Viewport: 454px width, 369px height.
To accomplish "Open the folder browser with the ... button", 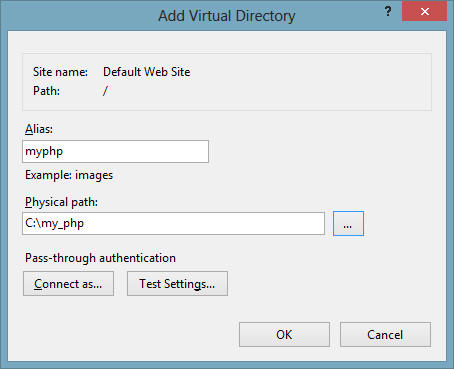I will point(348,223).
